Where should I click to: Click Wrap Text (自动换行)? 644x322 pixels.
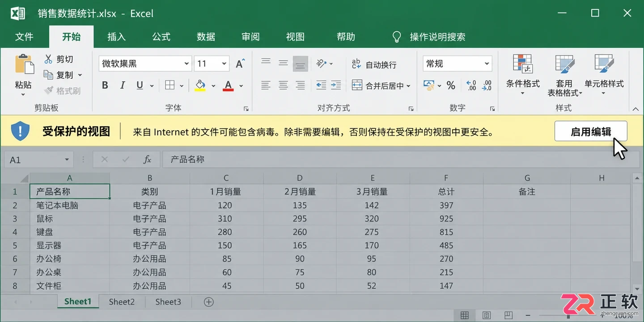click(374, 64)
